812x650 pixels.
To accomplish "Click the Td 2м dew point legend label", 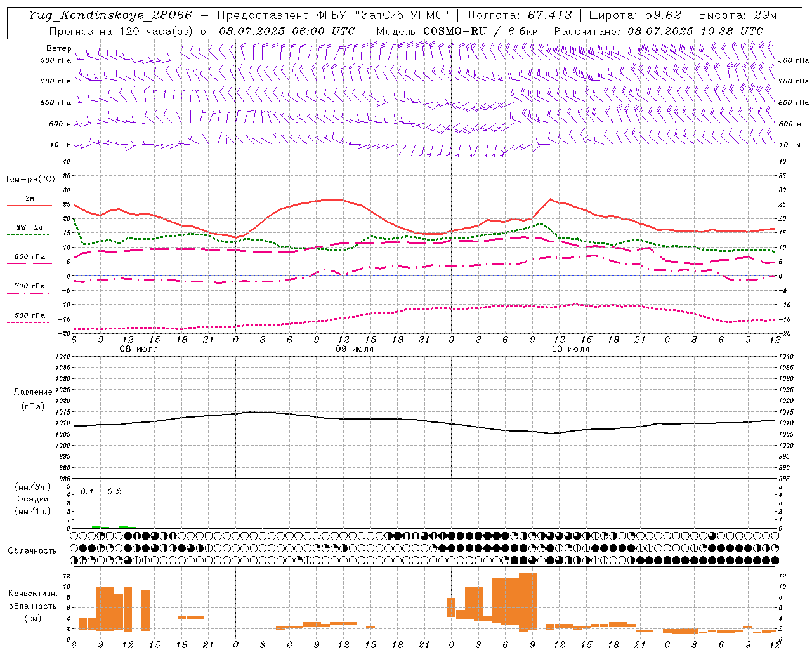I will coord(30,227).
